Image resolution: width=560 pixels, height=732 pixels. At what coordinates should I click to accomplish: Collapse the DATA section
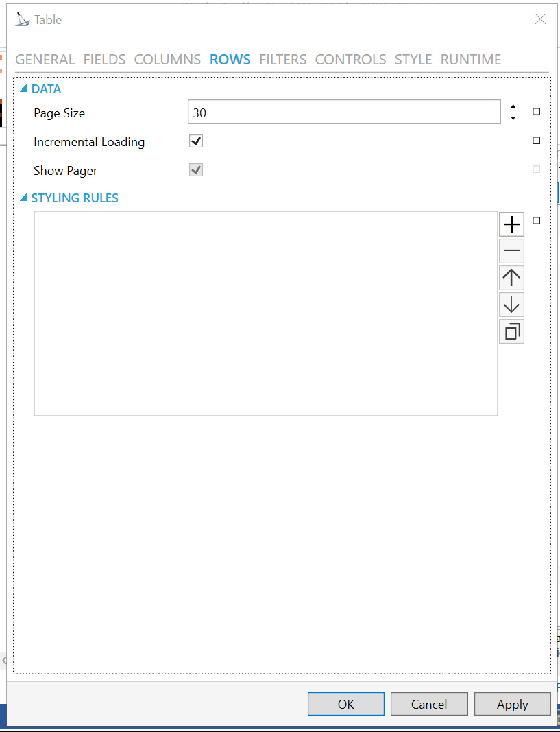click(24, 88)
